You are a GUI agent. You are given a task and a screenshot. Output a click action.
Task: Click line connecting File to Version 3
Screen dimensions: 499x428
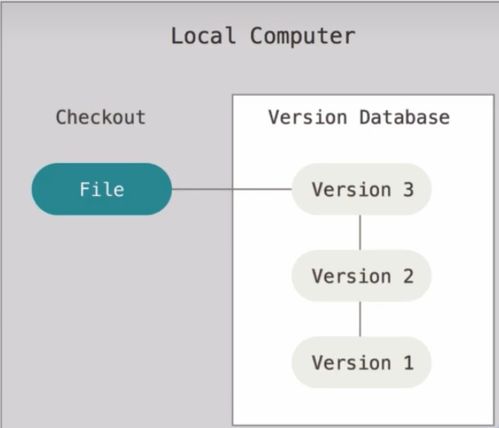click(x=232, y=189)
